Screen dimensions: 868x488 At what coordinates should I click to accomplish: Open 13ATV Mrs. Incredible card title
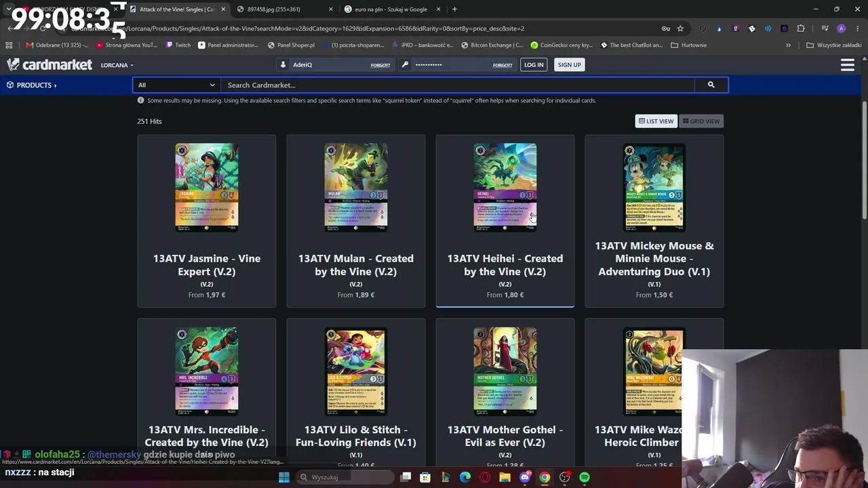(x=207, y=436)
